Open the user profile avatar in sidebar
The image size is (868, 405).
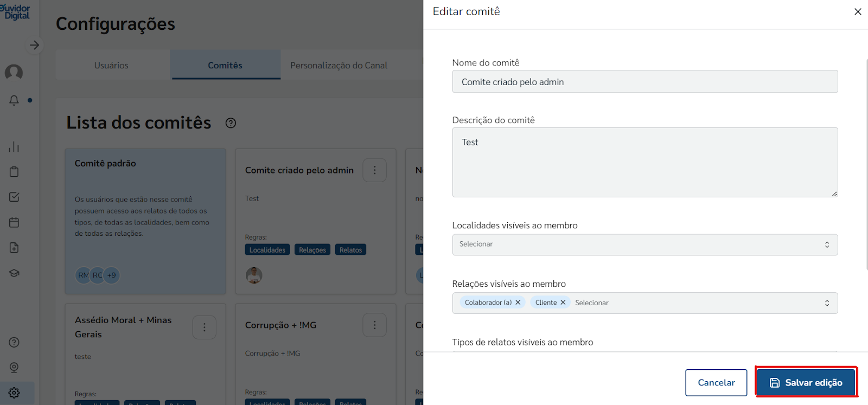[14, 72]
